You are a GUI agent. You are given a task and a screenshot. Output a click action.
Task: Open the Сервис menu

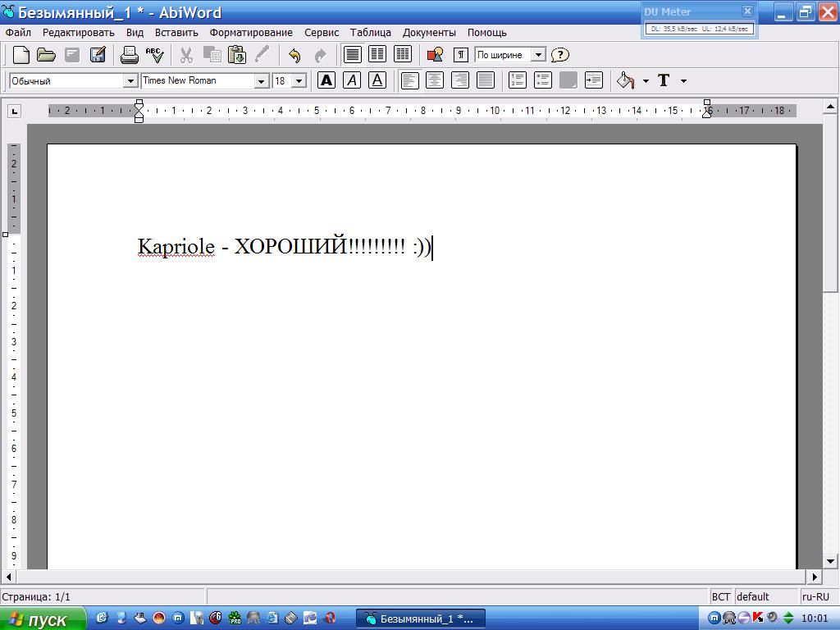(322, 33)
